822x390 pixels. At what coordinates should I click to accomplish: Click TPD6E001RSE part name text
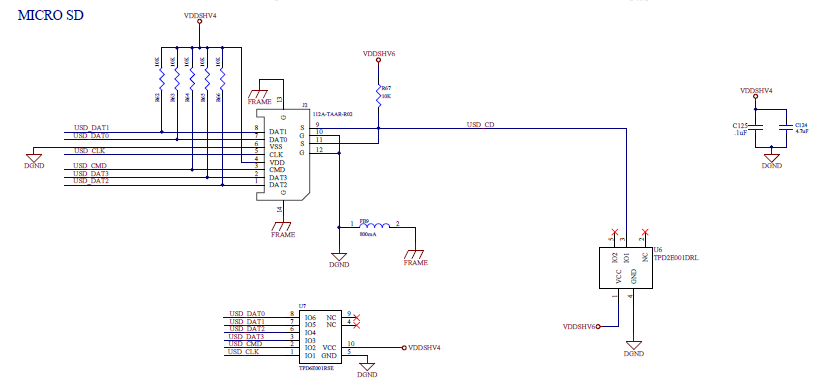tap(316, 369)
